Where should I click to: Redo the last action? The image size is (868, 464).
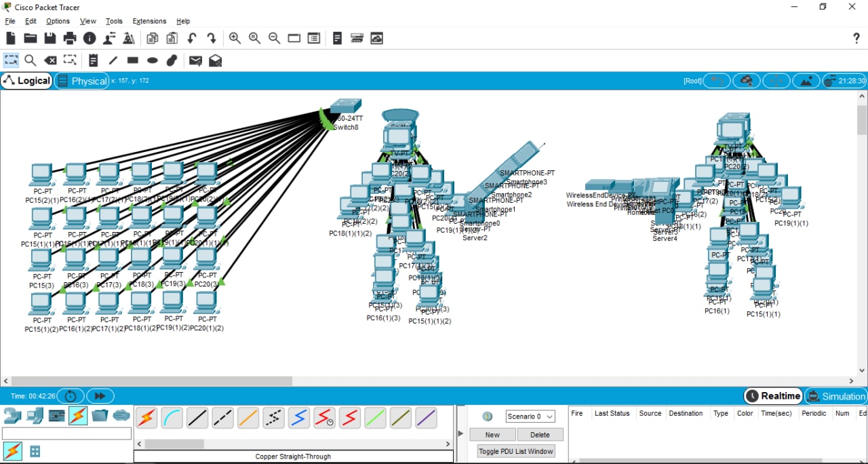pos(212,39)
